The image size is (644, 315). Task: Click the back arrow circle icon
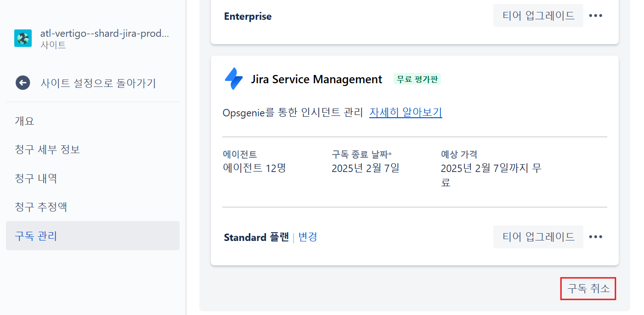point(23,83)
